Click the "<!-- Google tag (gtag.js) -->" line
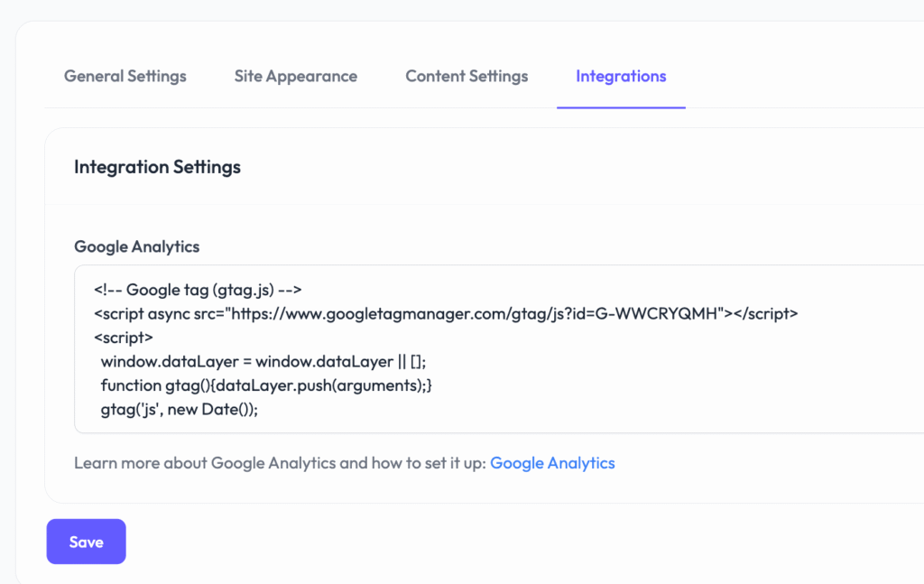 click(x=198, y=290)
